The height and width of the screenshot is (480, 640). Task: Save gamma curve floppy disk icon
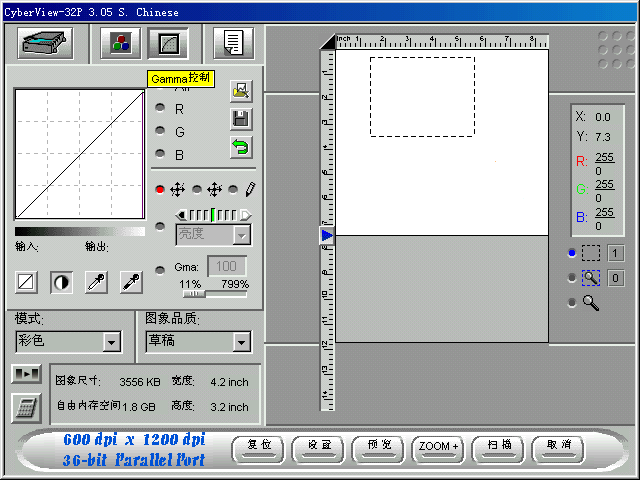point(241,119)
